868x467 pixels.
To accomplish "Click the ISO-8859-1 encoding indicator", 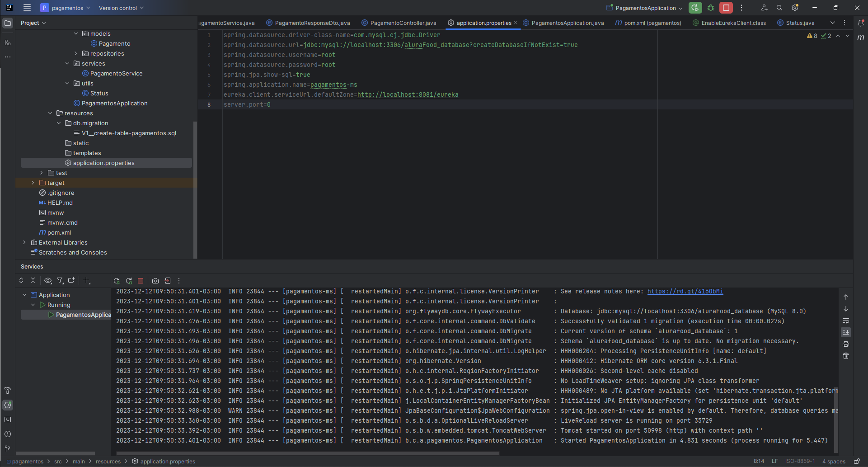I will (800, 461).
